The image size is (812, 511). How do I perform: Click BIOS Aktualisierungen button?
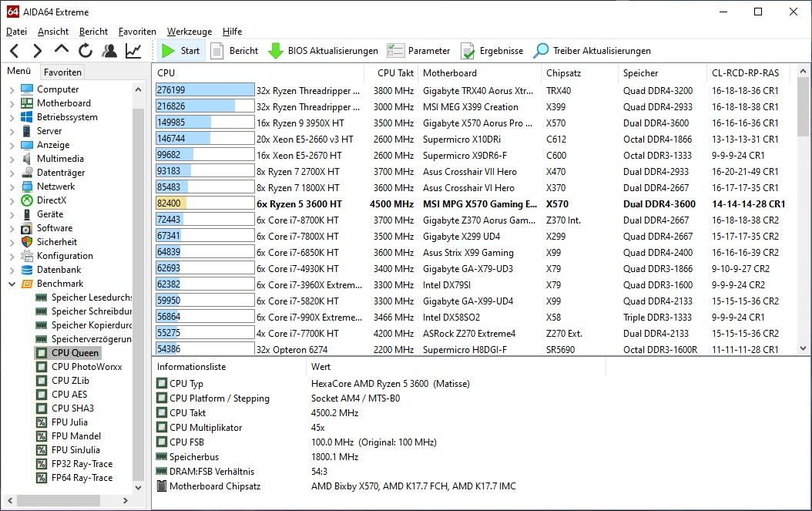coord(323,51)
